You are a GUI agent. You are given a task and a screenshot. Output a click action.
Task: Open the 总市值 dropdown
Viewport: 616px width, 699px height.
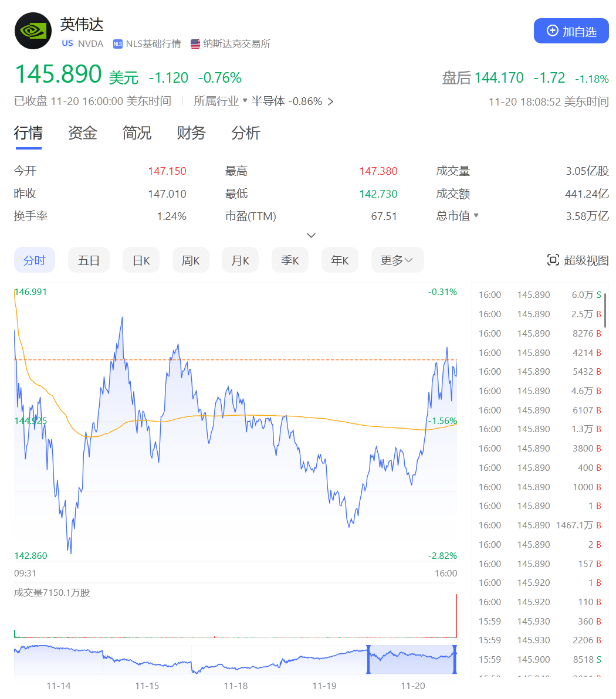(x=476, y=215)
